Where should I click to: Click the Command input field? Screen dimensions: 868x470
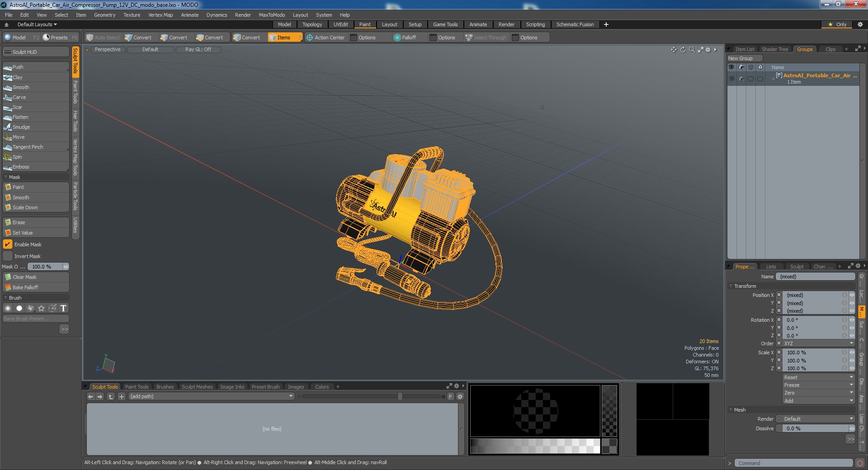(x=793, y=463)
